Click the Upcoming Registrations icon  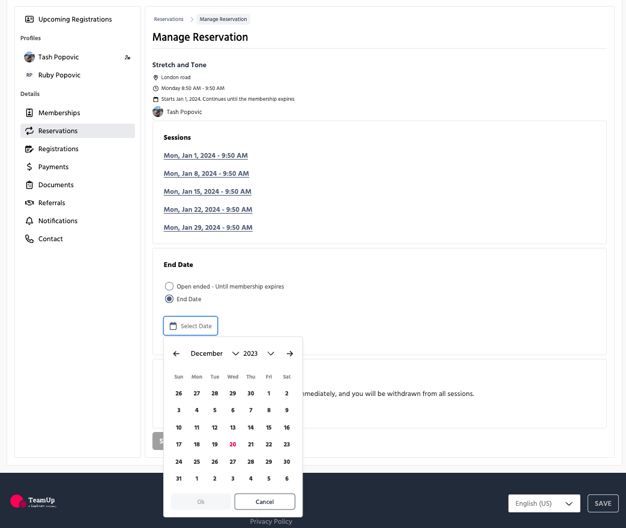click(x=29, y=19)
